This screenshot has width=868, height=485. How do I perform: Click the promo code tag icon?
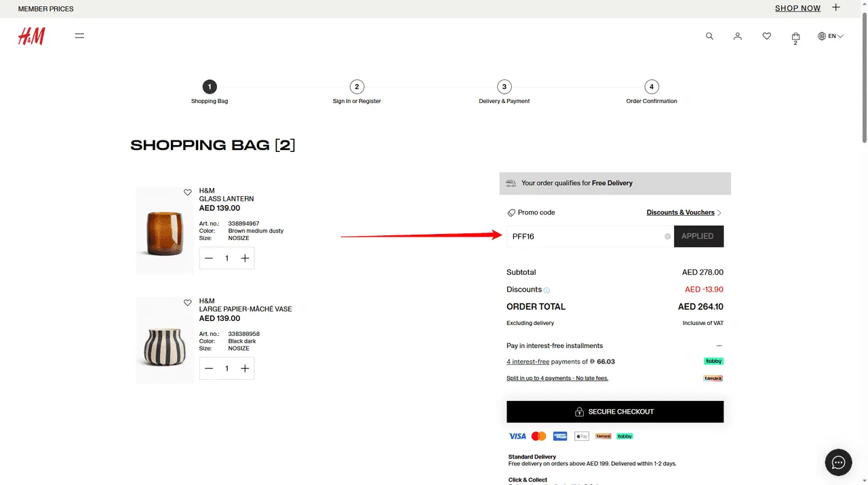point(511,212)
